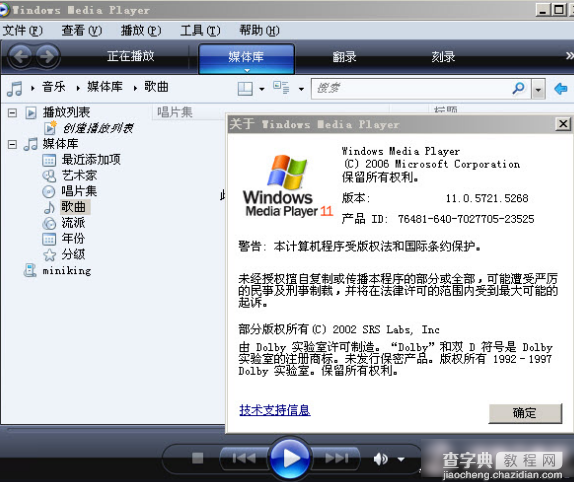The height and width of the screenshot is (482, 574).
Task: Click 音乐 in the breadcrumb
Action: [x=53, y=87]
